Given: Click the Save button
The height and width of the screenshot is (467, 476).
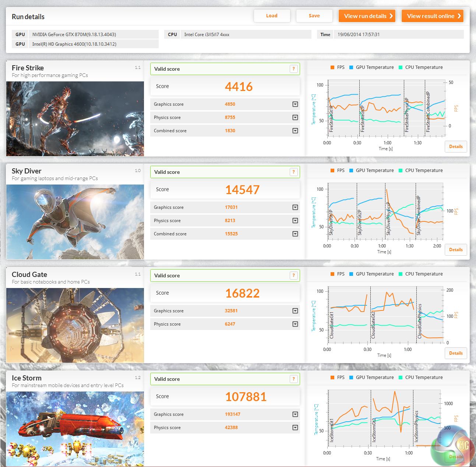Looking at the screenshot, I should tap(314, 16).
